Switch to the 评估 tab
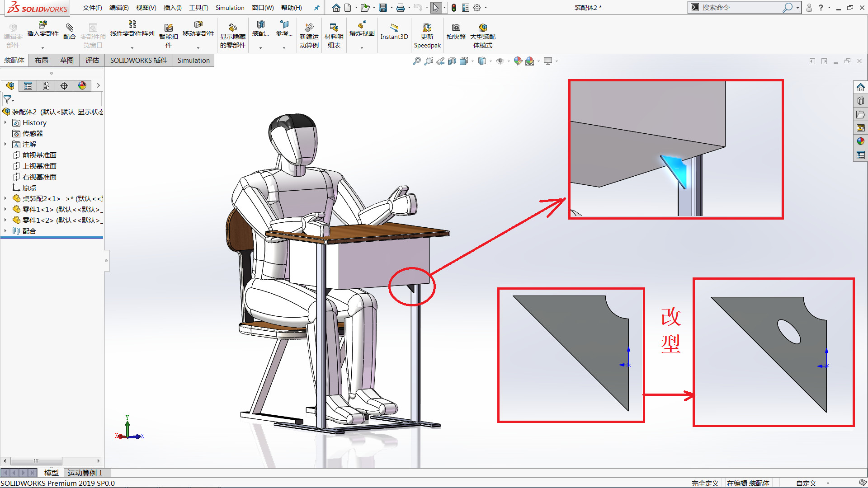Screen dimensions: 868x488 pos(92,60)
